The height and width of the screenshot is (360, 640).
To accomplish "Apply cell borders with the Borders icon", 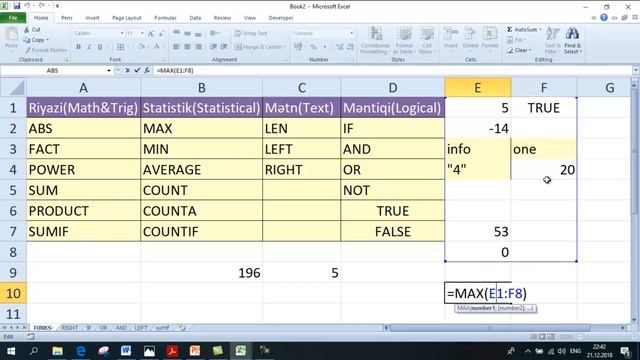I will pyautogui.click(x=120, y=47).
